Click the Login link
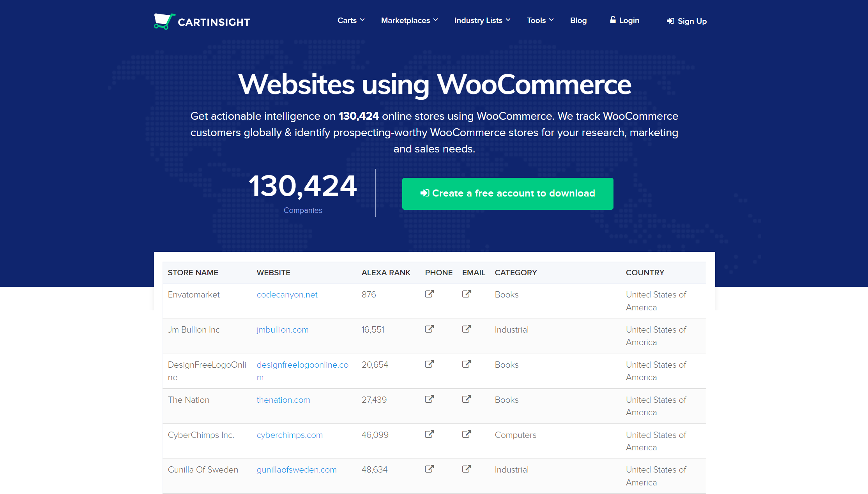The image size is (868, 494). [624, 20]
